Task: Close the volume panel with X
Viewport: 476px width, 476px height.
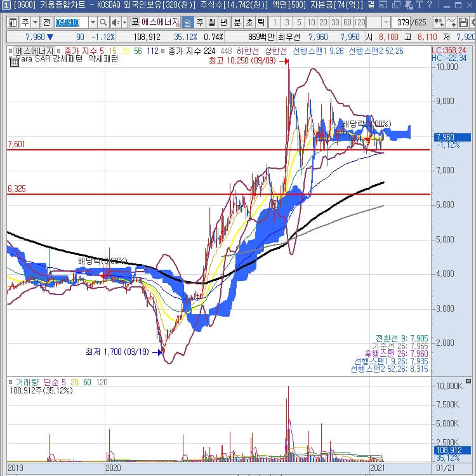Action: 468,381
